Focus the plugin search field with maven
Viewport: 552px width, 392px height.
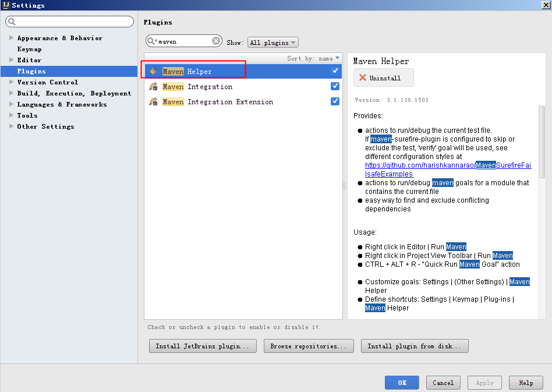tap(184, 41)
